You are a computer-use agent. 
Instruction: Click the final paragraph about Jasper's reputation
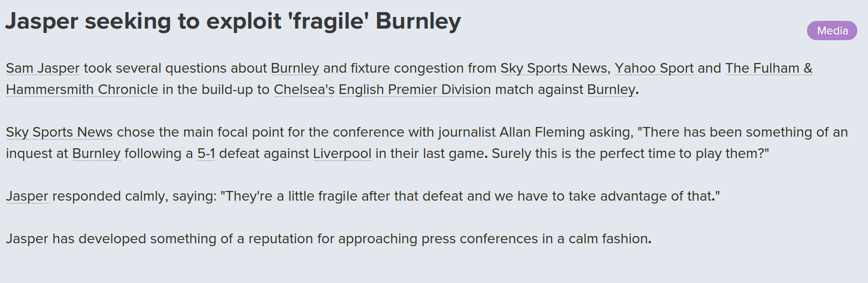click(328, 239)
